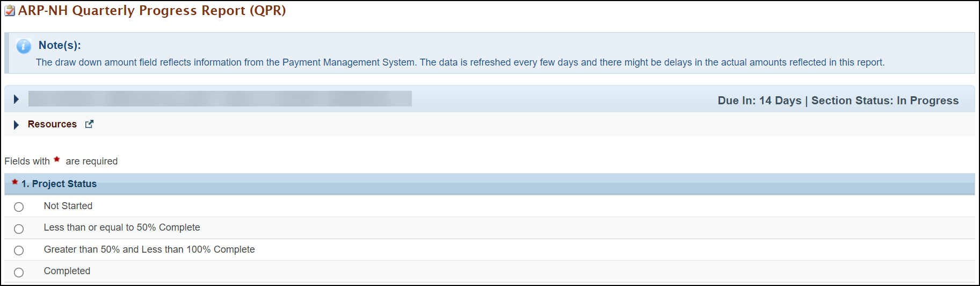Click the Due In: 14 Days status text
This screenshot has height=286, width=980.
(759, 101)
